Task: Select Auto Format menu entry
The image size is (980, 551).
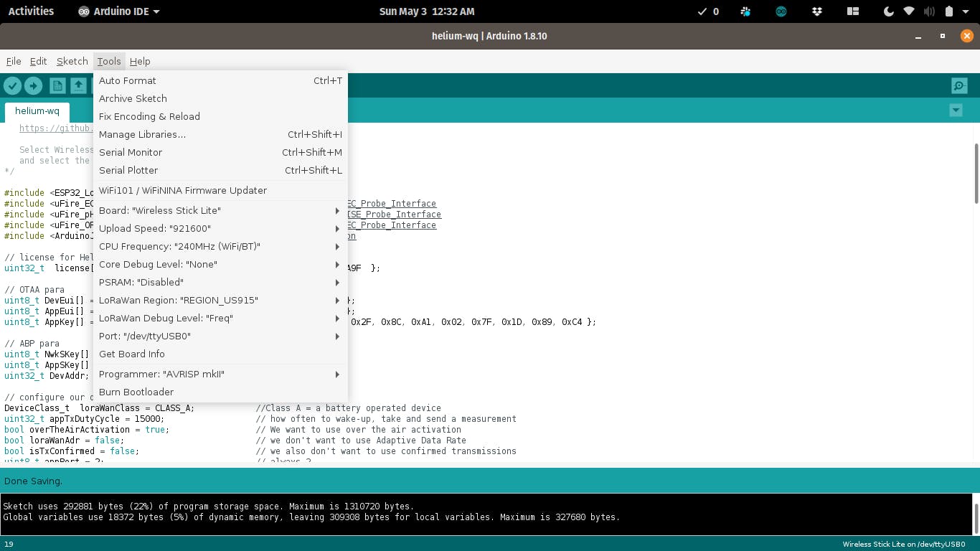Action: click(x=220, y=80)
